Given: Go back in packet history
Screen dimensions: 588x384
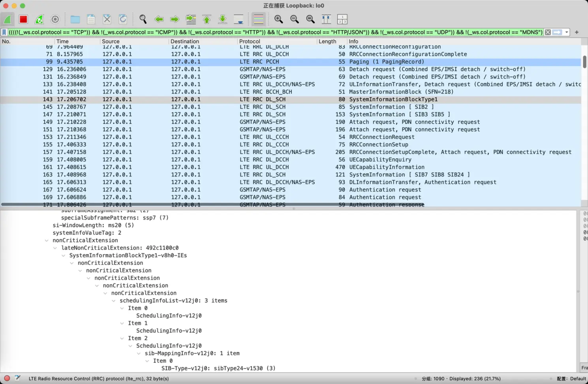Looking at the screenshot, I should [x=159, y=19].
